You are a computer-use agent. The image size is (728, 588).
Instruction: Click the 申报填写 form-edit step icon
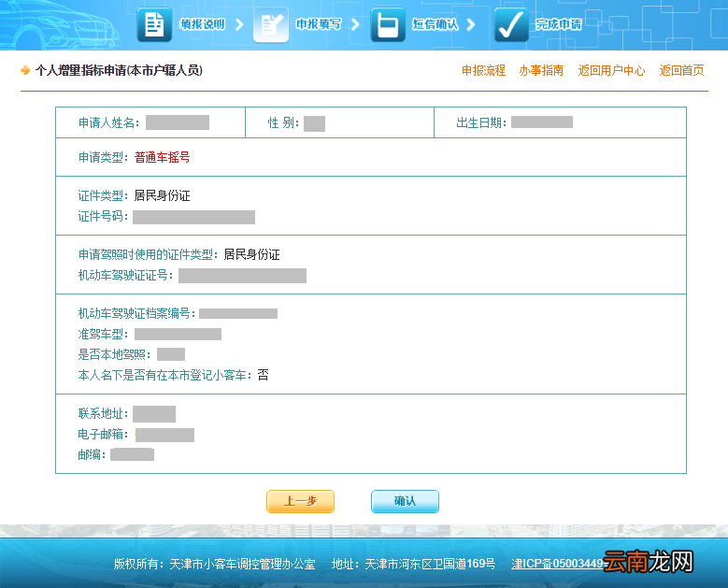[271, 24]
